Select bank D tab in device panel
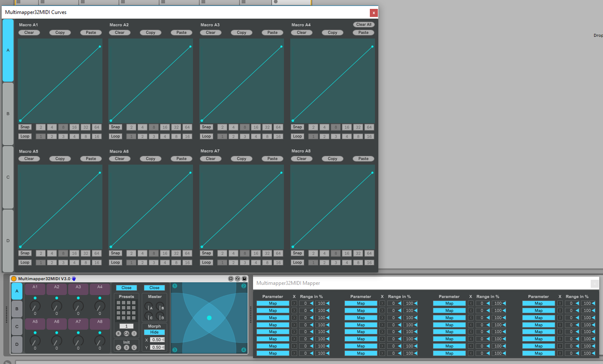Viewport: 603px width, 364px height. [x=17, y=344]
